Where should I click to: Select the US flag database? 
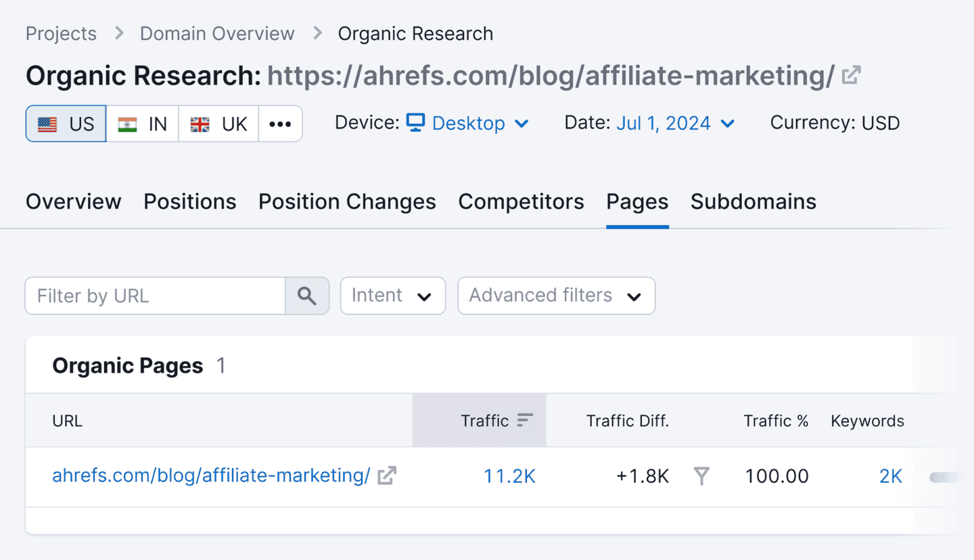click(66, 124)
